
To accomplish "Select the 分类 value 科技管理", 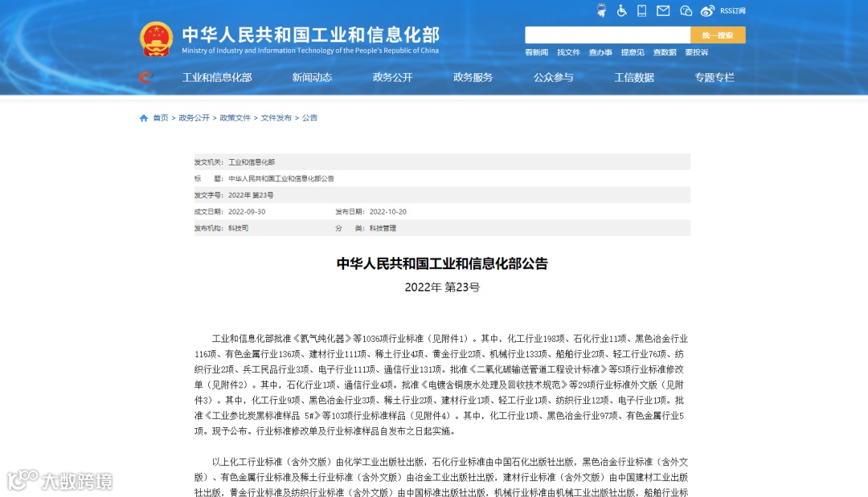I will click(x=383, y=228).
